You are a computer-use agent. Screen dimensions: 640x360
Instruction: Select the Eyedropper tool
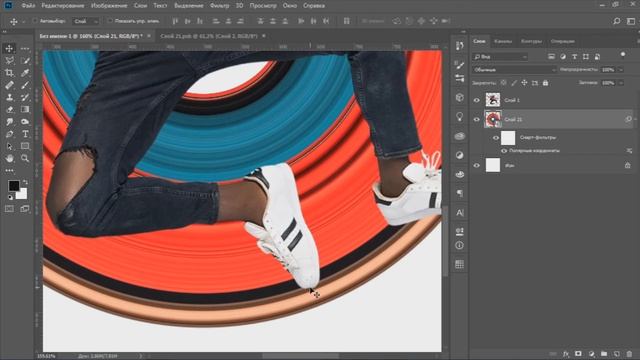(25, 73)
